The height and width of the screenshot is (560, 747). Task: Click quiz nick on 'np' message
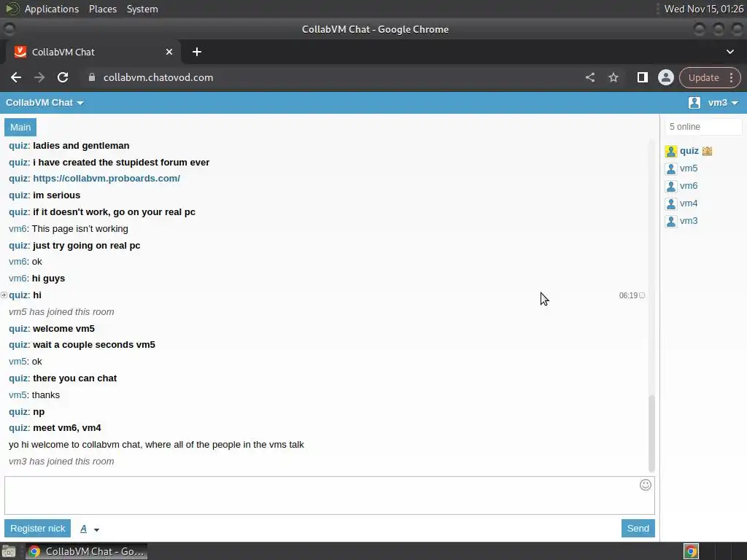pos(18,411)
